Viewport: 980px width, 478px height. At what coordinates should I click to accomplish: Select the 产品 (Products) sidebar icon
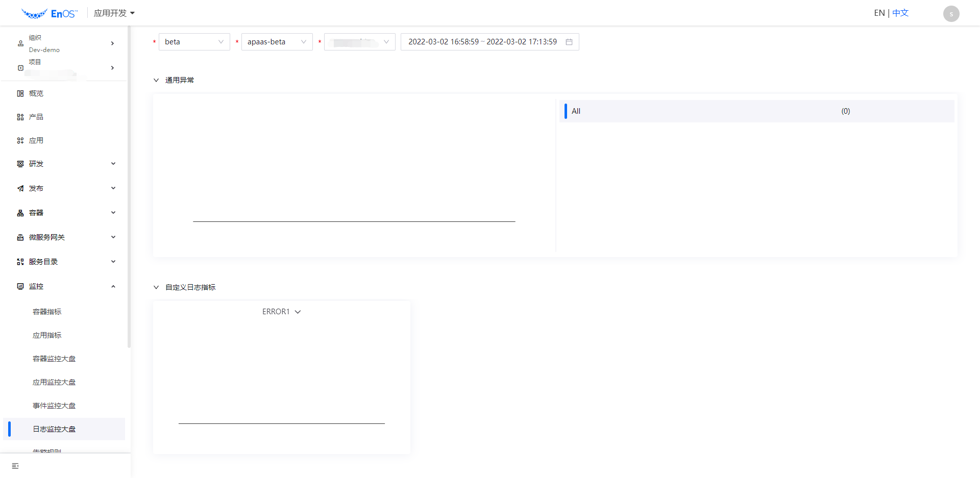[x=20, y=116]
